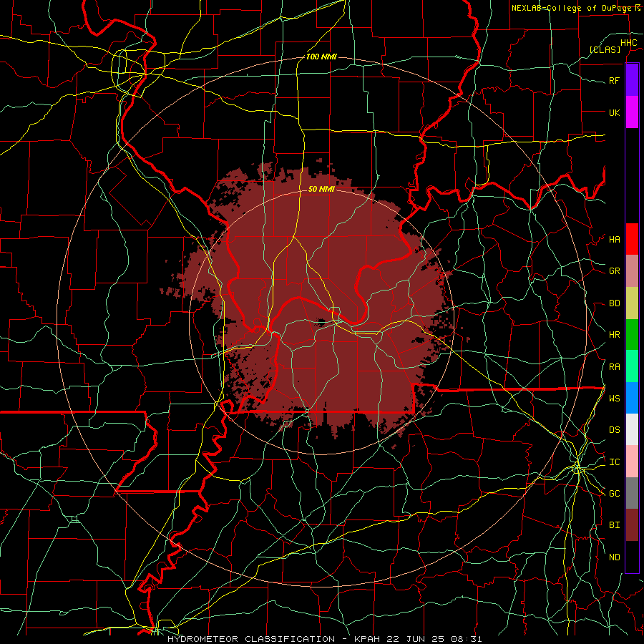
Task: Click the UK magenta color swatch in legend
Action: point(632,112)
